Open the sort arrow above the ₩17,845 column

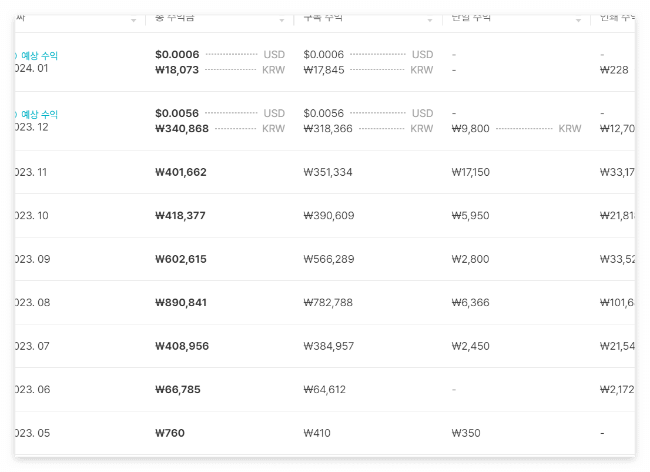pyautogui.click(x=430, y=20)
